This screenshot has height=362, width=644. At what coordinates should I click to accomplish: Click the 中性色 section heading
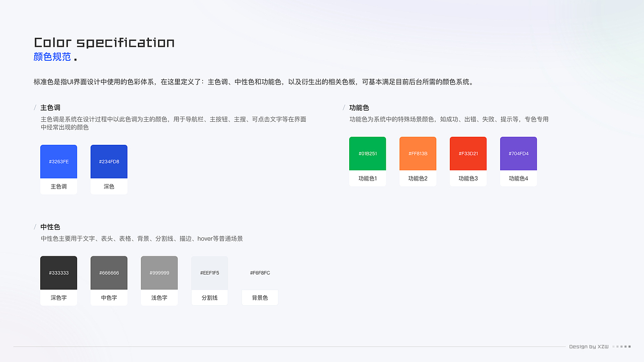[50, 227]
